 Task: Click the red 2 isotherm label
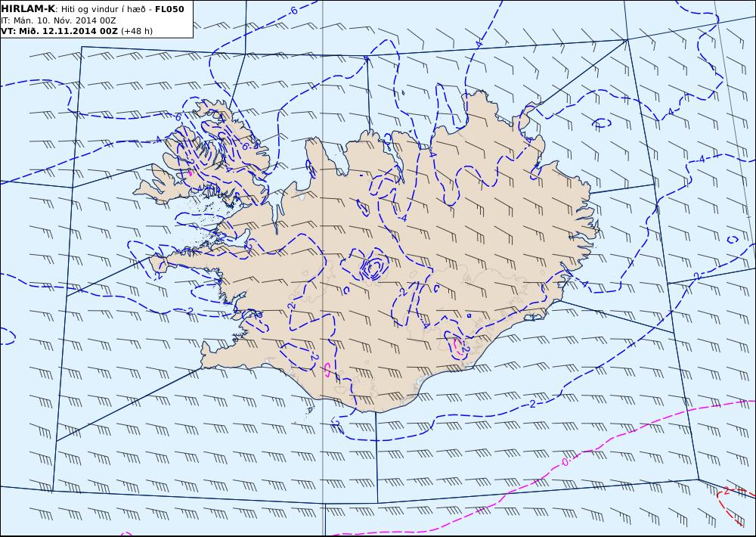726,492
